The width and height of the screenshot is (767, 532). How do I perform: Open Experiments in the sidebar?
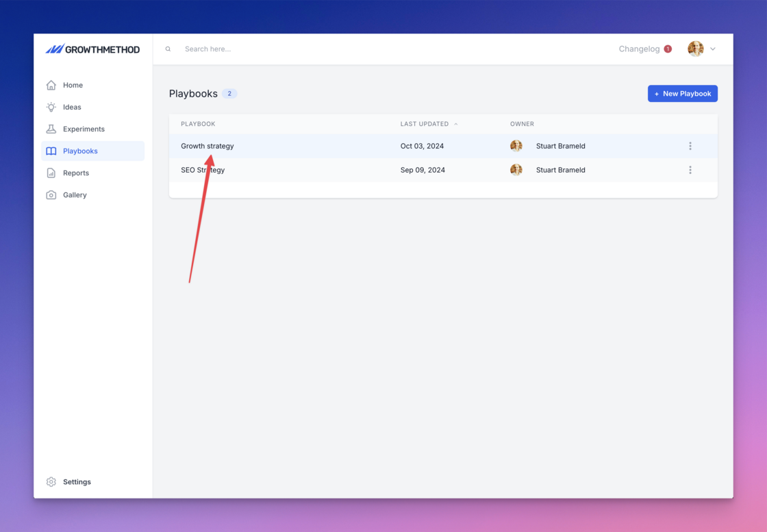pyautogui.click(x=93, y=129)
